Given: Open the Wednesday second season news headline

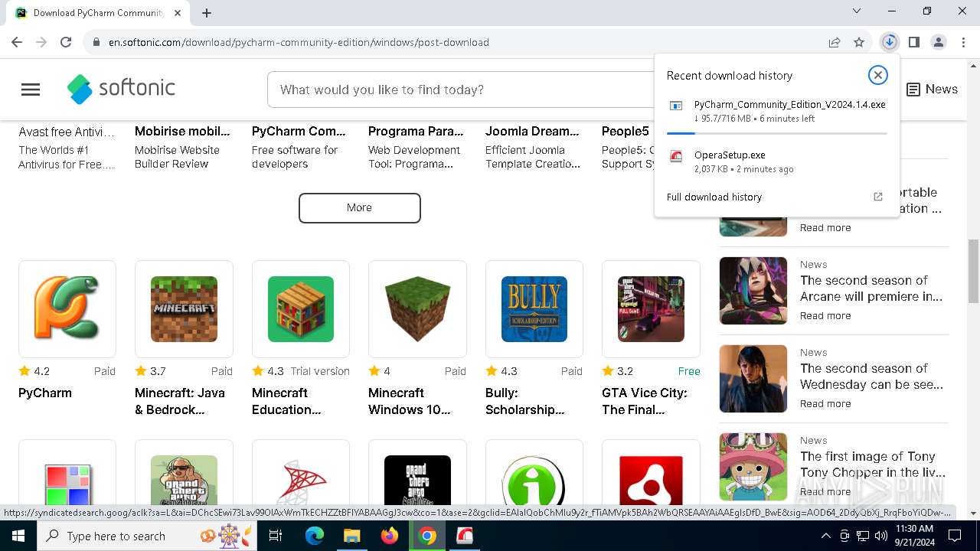Looking at the screenshot, I should pos(871,377).
